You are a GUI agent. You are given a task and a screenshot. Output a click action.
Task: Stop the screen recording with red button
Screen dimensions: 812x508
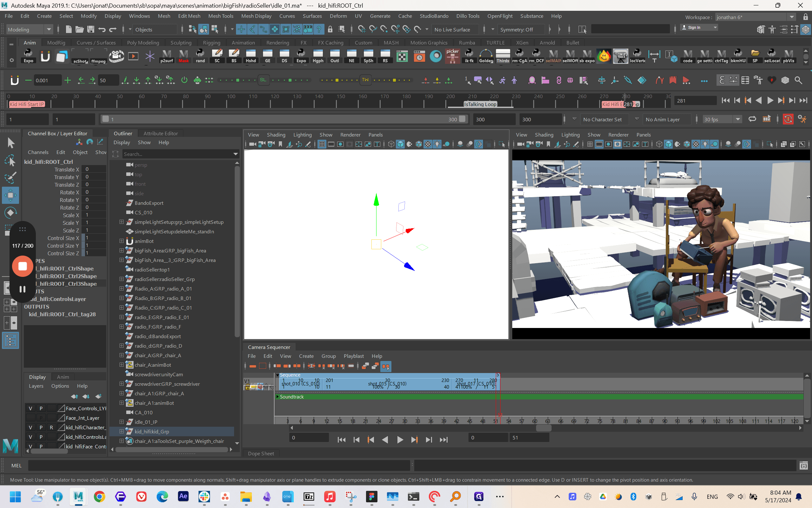(x=23, y=266)
